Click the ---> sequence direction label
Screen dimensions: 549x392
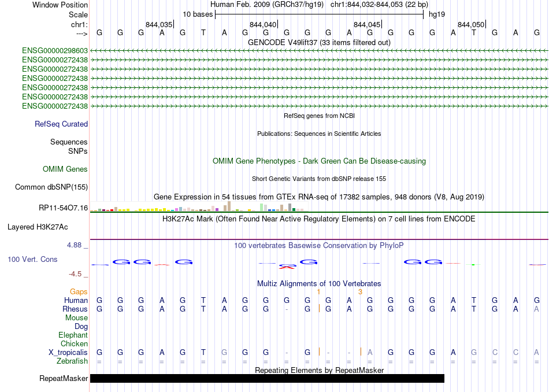click(82, 34)
